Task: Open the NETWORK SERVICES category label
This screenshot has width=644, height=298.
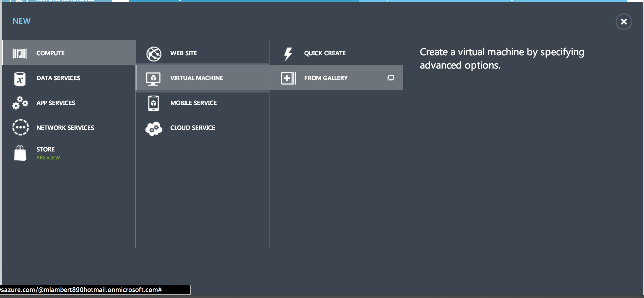Action: 65,128
